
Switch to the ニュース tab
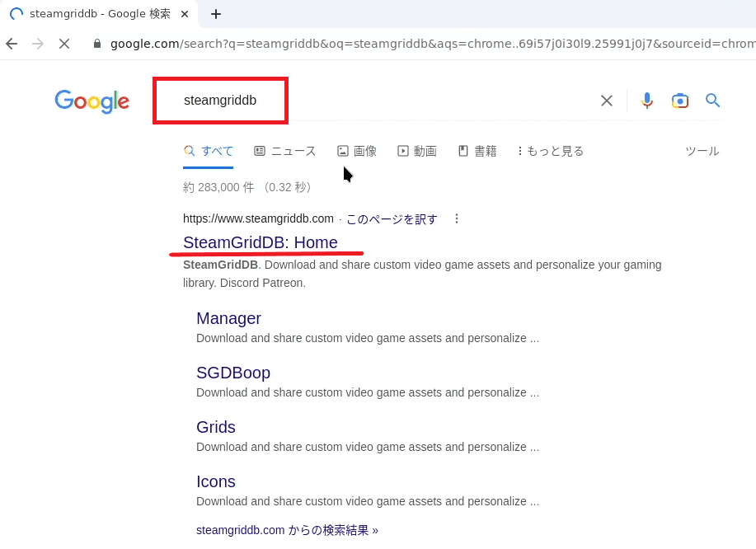coord(285,152)
